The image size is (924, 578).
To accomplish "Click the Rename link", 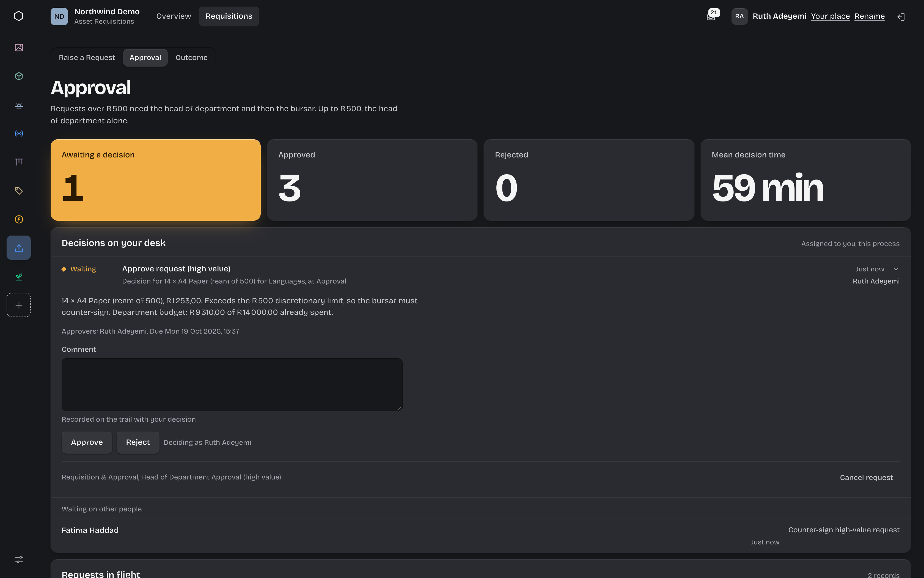I will [869, 16].
